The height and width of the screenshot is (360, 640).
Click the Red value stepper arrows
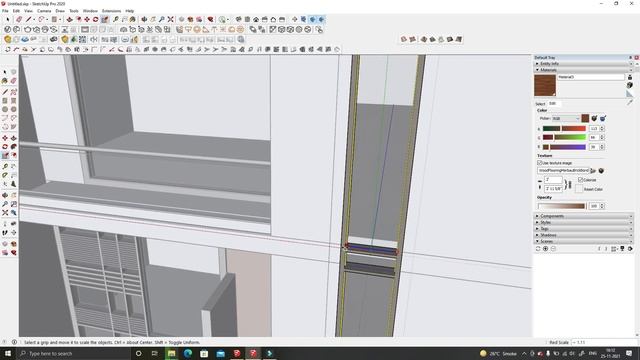(602, 129)
